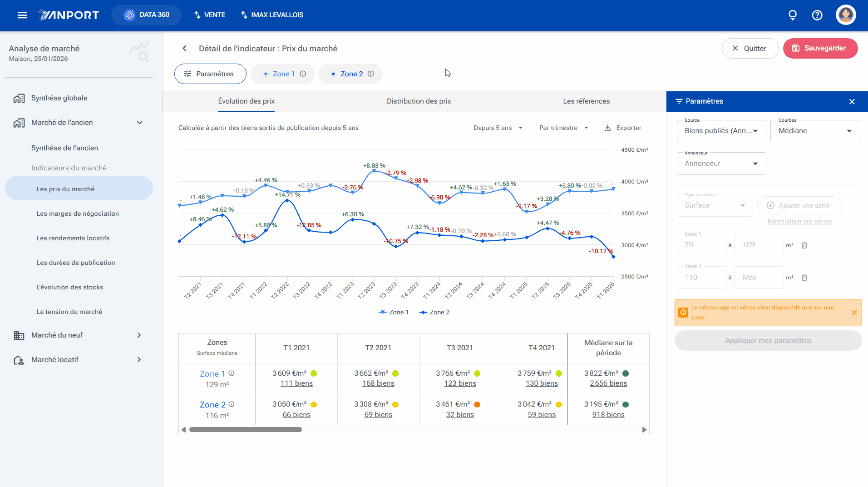Open the user profile avatar
868x487 pixels.
pos(846,15)
